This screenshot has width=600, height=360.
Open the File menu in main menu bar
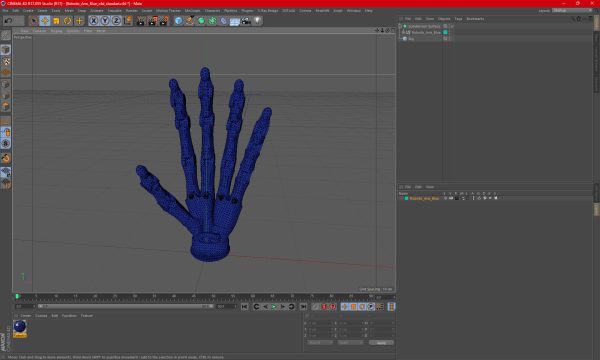pos(5,11)
